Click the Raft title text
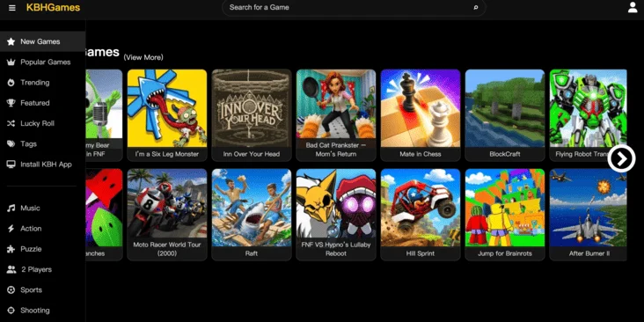 [x=252, y=254]
